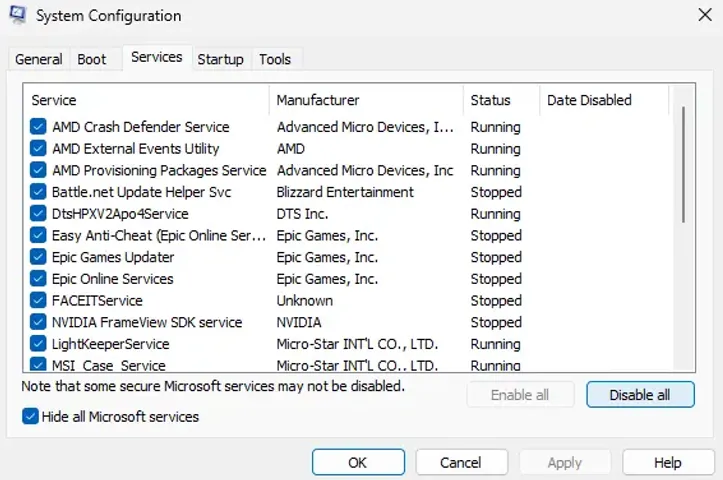Image resolution: width=723 pixels, height=480 pixels.
Task: Click Running status of LightKeeperService
Action: (x=495, y=344)
